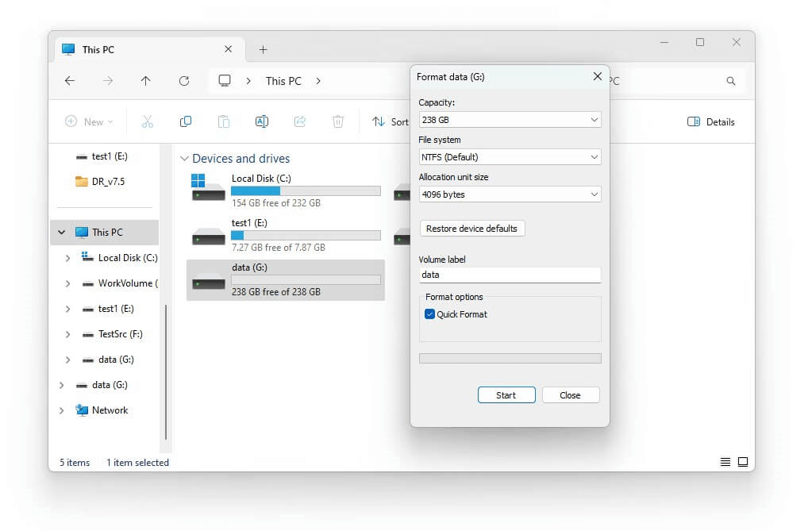812x531 pixels.
Task: Click the Rename icon in the toolbar
Action: (x=262, y=121)
